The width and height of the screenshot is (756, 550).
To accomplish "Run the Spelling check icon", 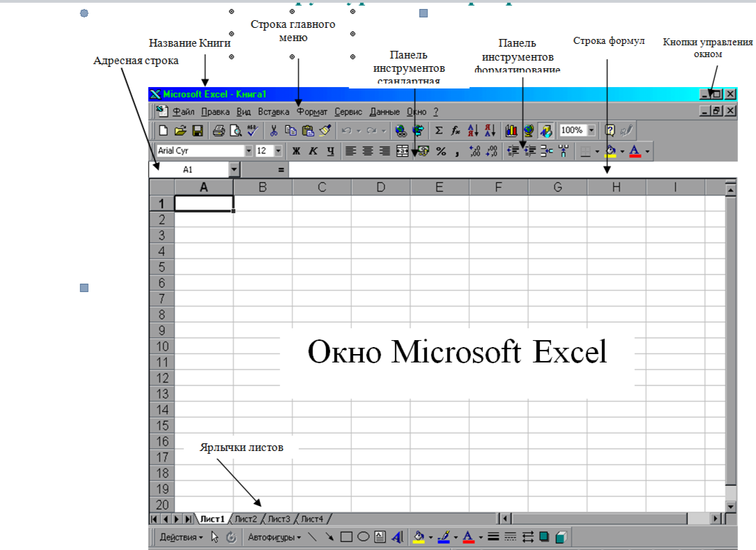I will tap(252, 130).
